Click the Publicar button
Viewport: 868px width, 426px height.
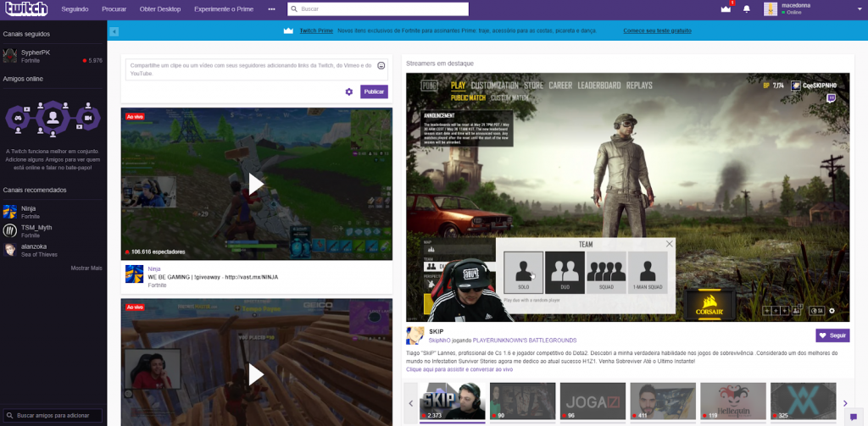pyautogui.click(x=374, y=91)
